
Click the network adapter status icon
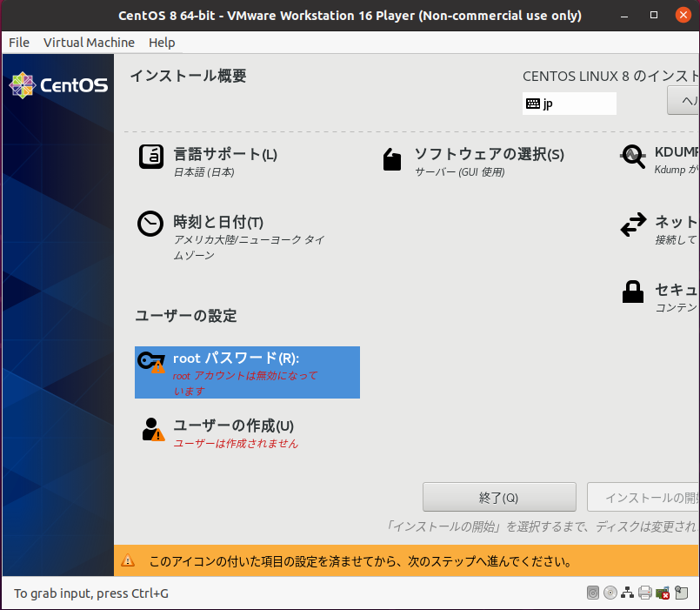click(628, 593)
